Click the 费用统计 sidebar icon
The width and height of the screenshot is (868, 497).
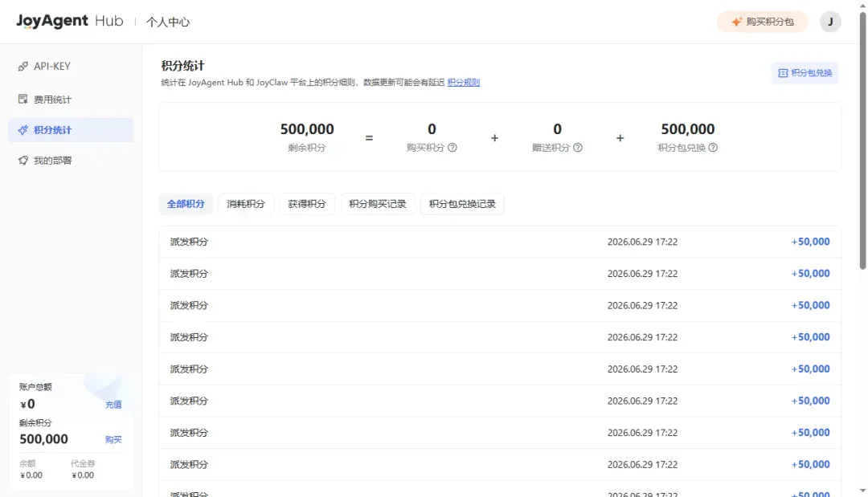pos(23,99)
